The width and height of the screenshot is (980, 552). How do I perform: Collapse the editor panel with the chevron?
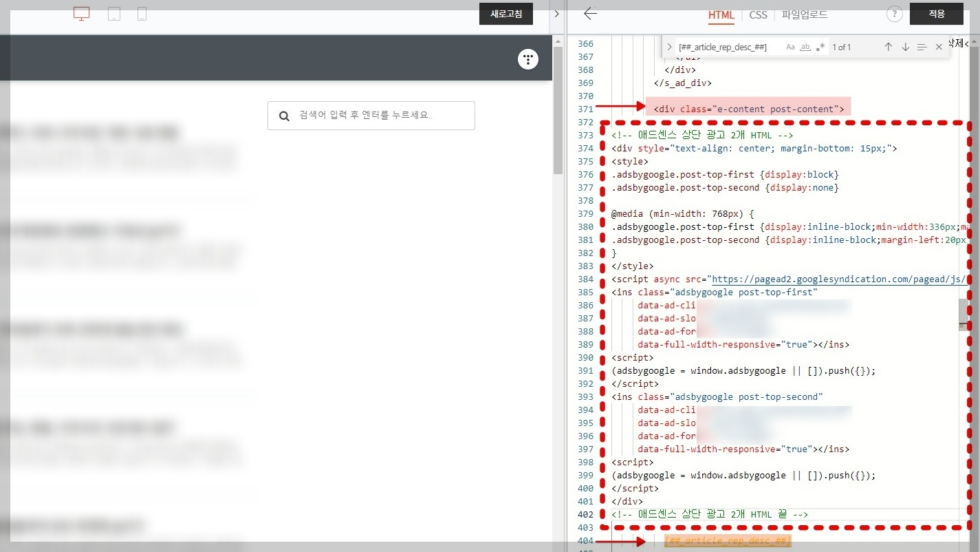click(x=556, y=13)
